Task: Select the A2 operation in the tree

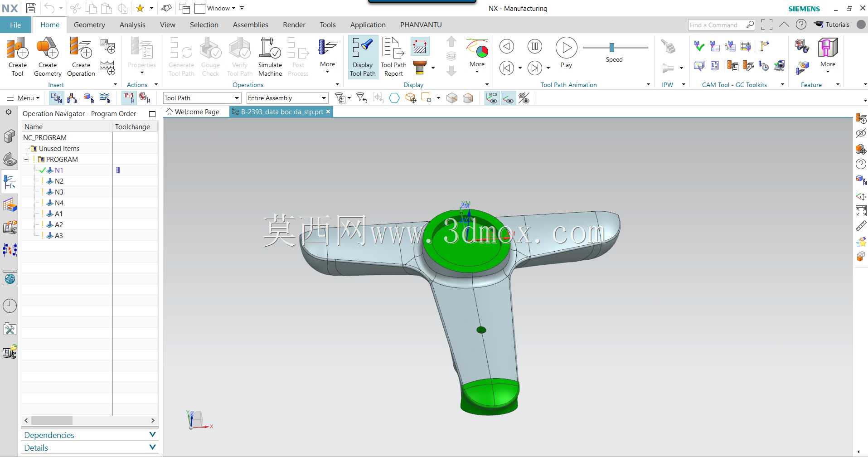Action: point(59,225)
